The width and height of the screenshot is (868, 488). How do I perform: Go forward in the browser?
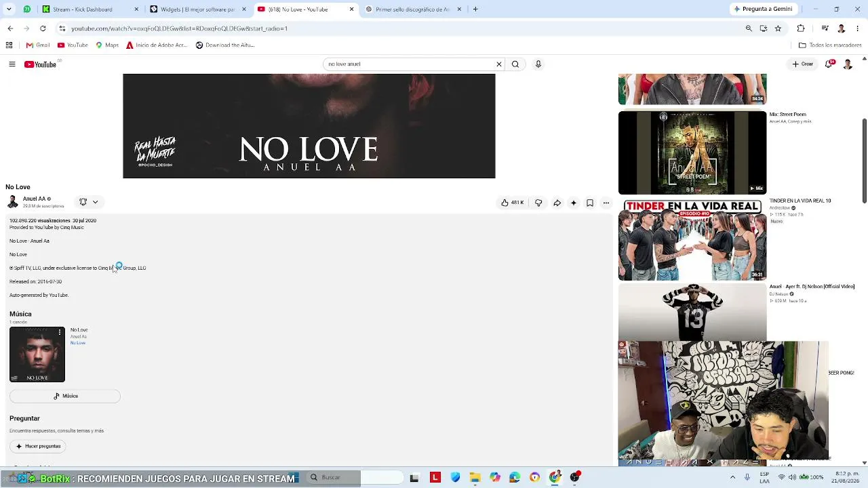click(x=26, y=28)
